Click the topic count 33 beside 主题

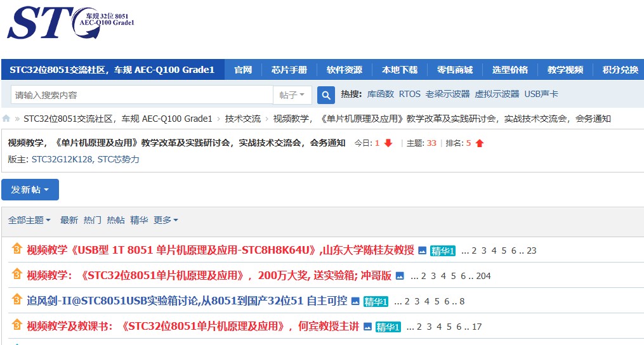(x=431, y=143)
